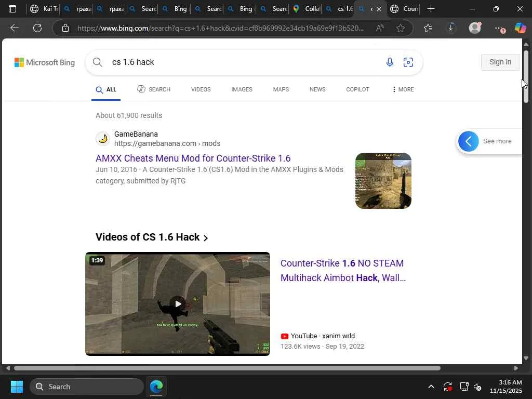
Task: Open the network display tray icon
Action: [x=464, y=387]
